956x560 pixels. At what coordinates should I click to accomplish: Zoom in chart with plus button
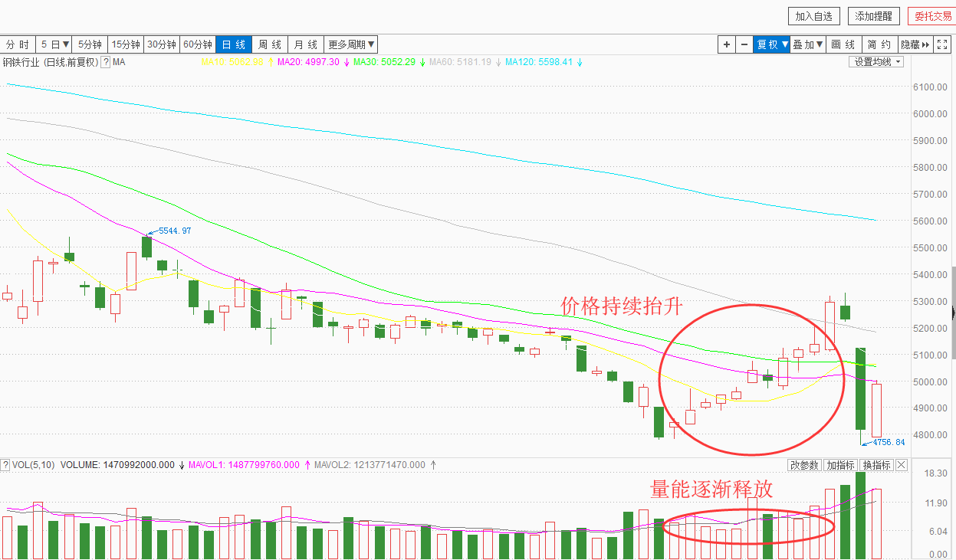click(x=726, y=44)
